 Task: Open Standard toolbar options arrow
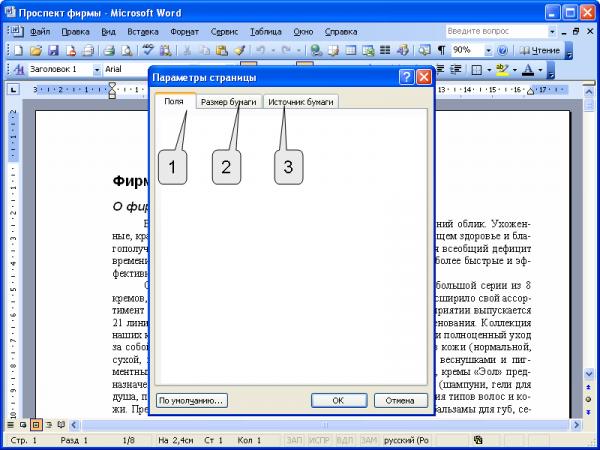[569, 51]
